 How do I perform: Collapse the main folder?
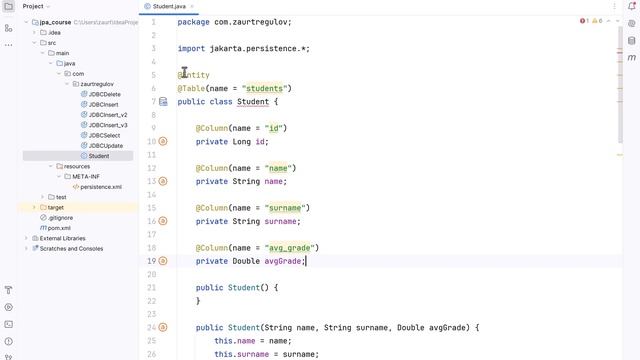click(43, 53)
